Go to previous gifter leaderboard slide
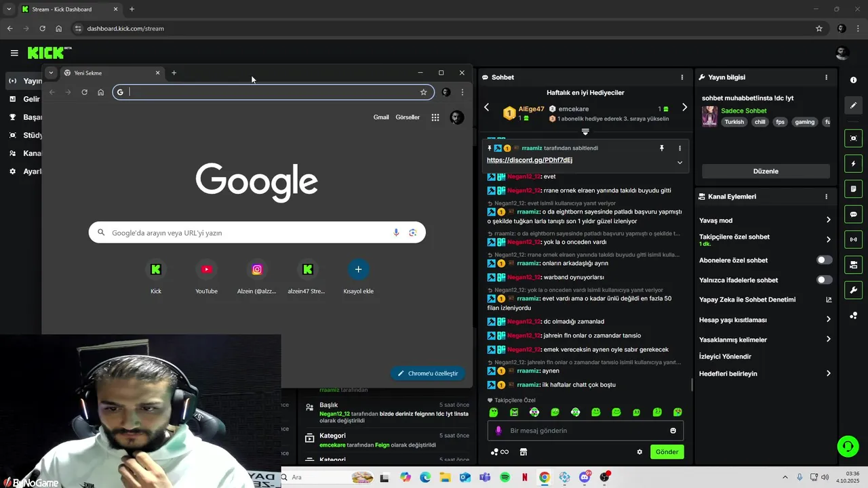 click(x=486, y=108)
